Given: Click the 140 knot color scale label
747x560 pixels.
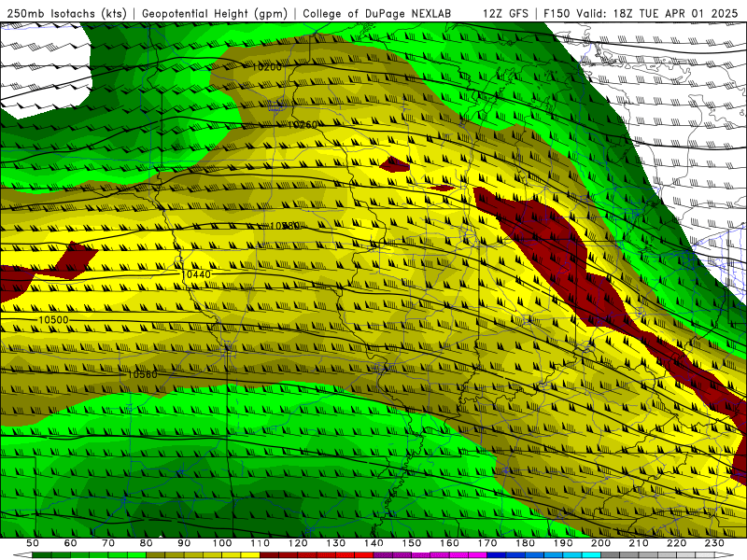Looking at the screenshot, I should (x=373, y=543).
